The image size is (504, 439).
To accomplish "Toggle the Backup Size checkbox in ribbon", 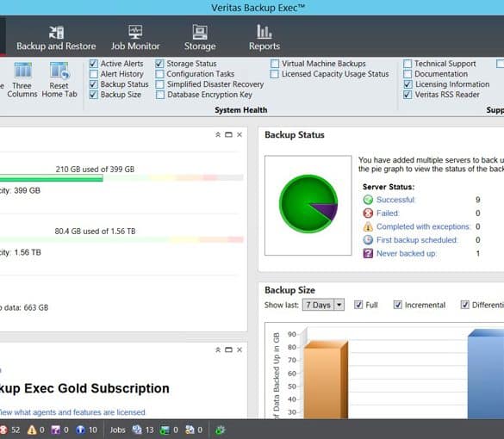I will point(94,95).
